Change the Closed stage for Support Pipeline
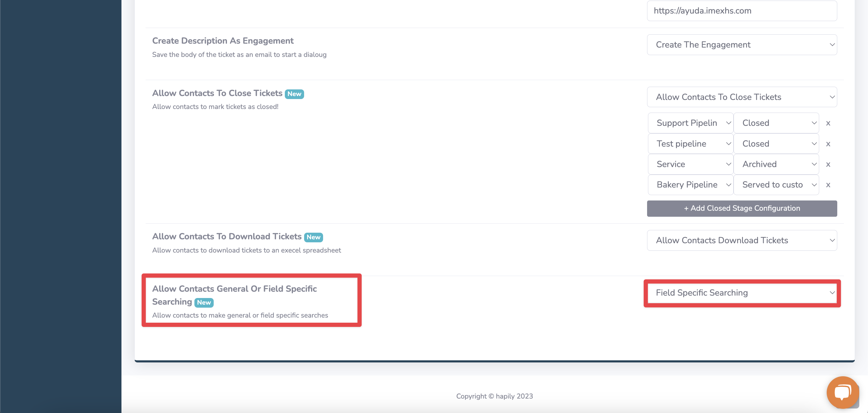Viewport: 868px width, 413px height. tap(776, 123)
